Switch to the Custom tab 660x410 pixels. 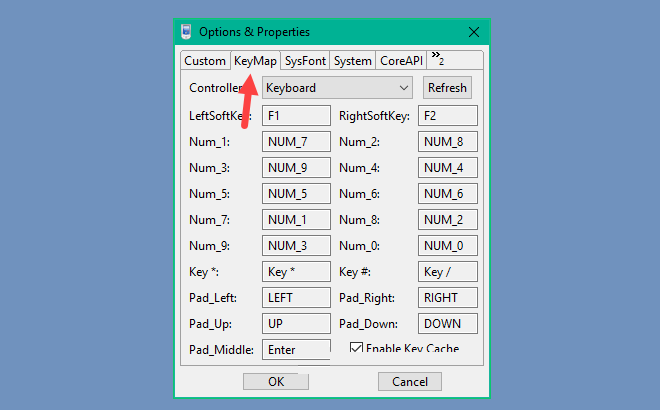tap(205, 61)
